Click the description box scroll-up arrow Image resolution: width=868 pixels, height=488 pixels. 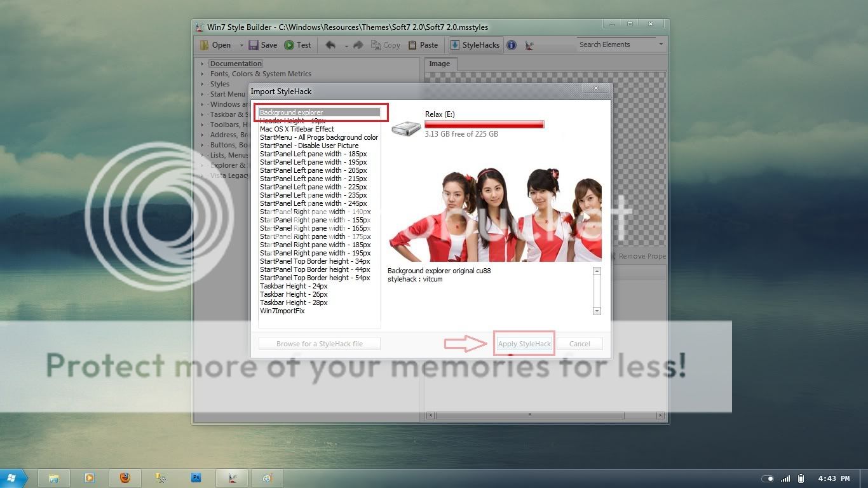point(597,271)
